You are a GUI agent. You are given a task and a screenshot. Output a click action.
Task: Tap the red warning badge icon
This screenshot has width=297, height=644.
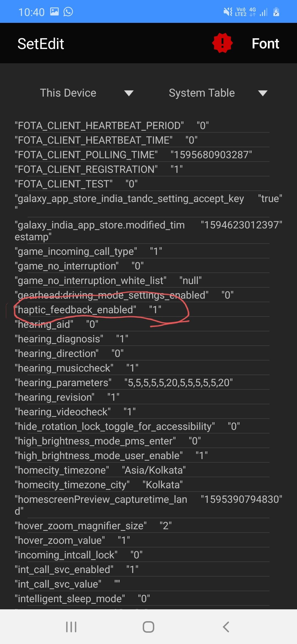(x=222, y=43)
